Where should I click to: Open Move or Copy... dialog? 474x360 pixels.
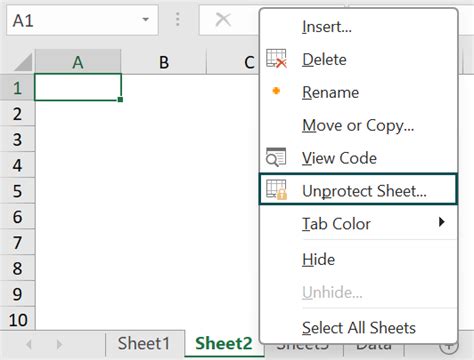point(358,125)
